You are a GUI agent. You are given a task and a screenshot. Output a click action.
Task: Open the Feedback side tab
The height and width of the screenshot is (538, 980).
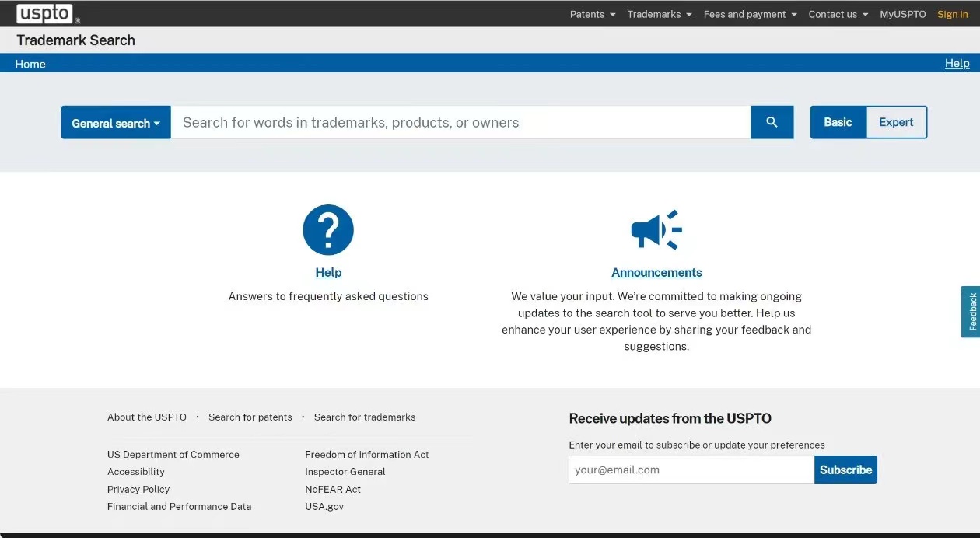click(971, 312)
